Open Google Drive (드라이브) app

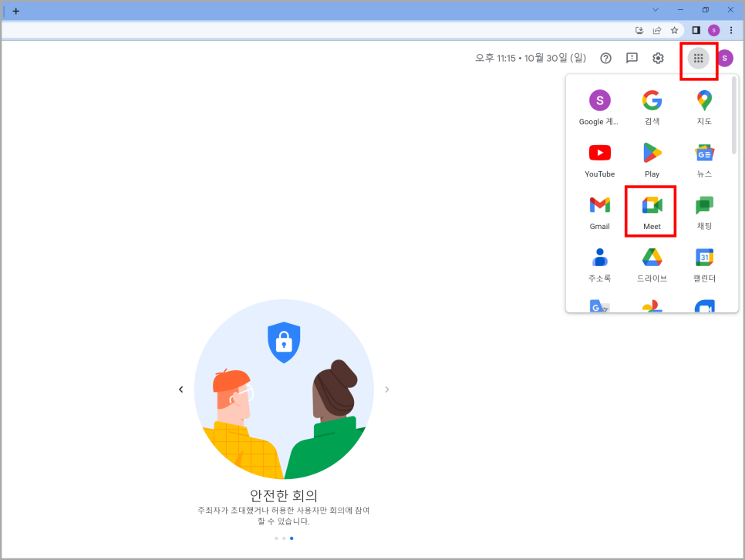[652, 265]
